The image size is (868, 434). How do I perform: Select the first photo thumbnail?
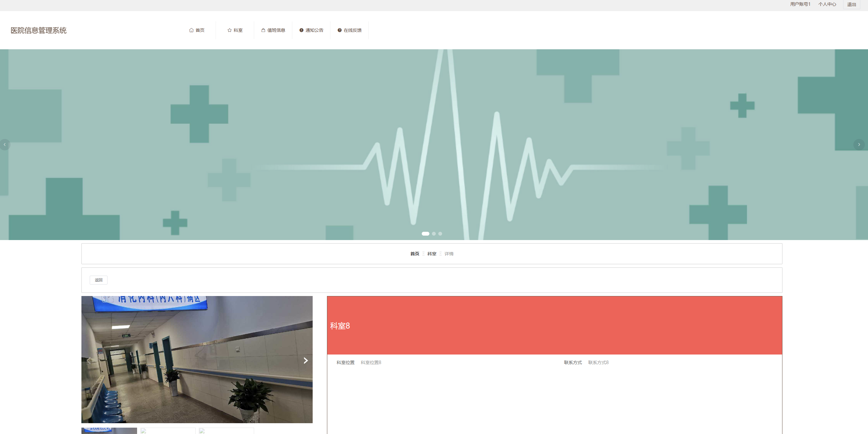click(x=109, y=431)
